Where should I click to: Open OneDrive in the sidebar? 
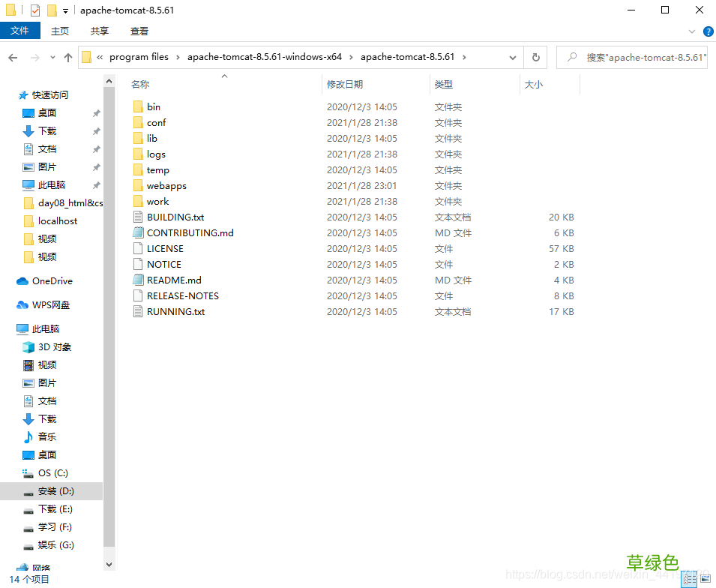point(52,281)
